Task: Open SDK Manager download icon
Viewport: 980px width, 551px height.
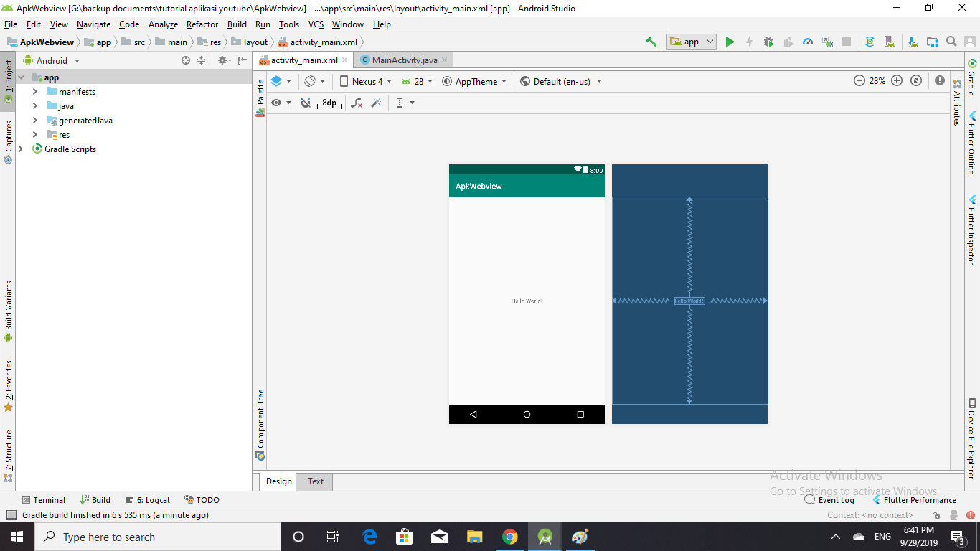Action: (x=913, y=42)
